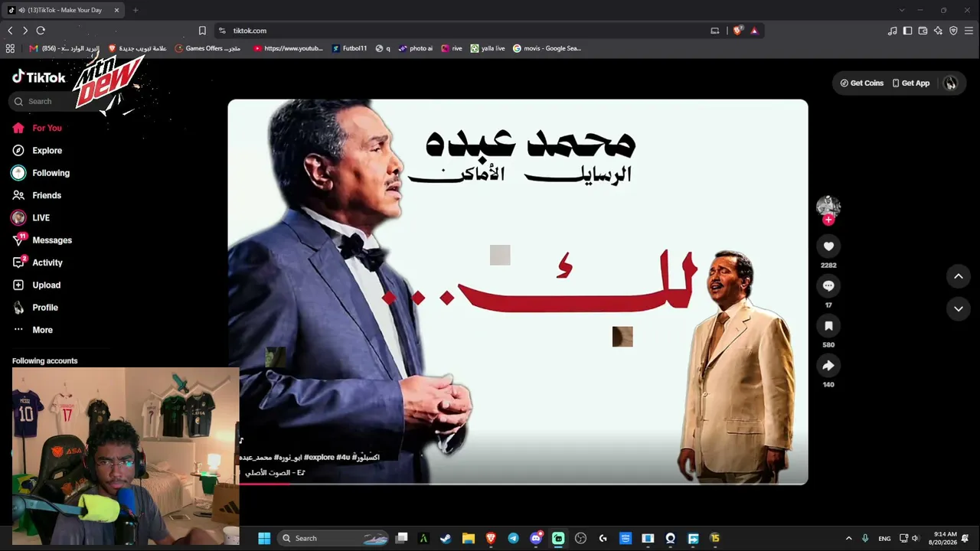The image size is (980, 551).
Task: Reload the TikTok page
Action: tap(41, 31)
